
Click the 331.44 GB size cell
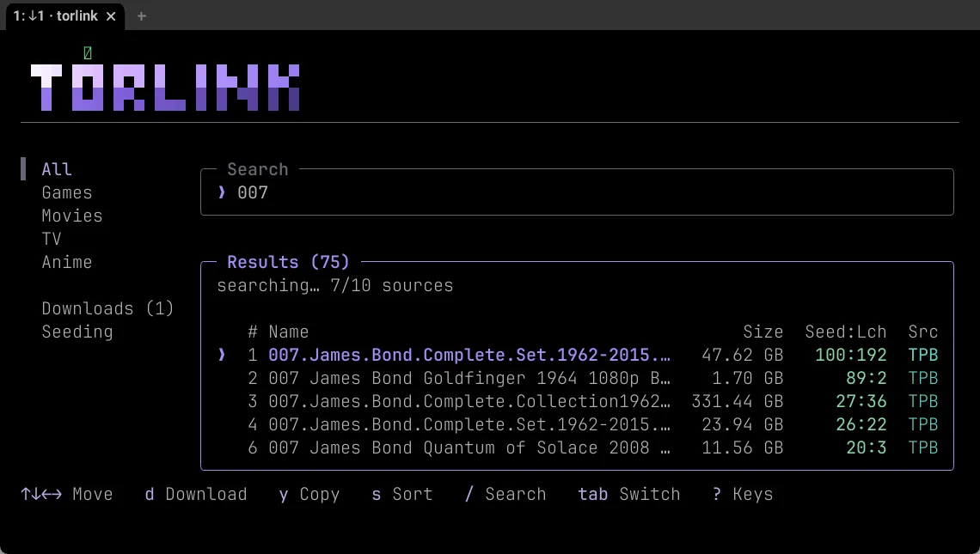(x=738, y=401)
